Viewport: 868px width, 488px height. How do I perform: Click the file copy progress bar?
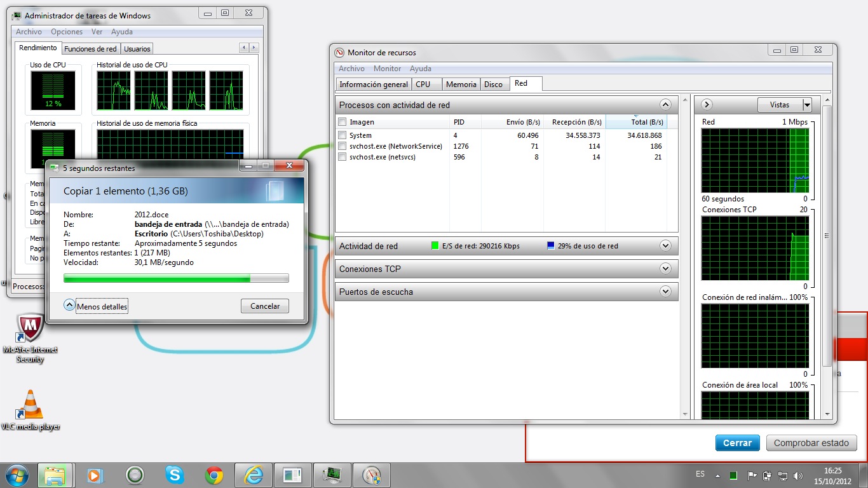(x=176, y=278)
